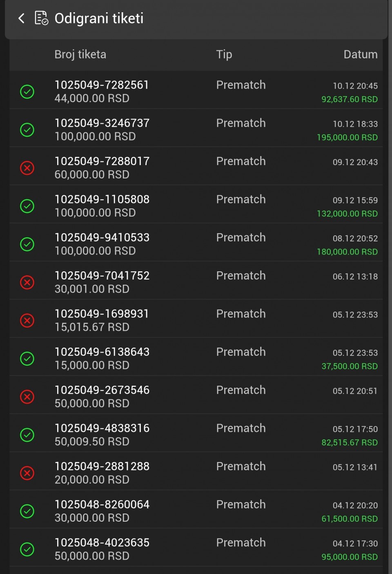Click red cross icon for ticket 1025049-7288017

pos(27,168)
